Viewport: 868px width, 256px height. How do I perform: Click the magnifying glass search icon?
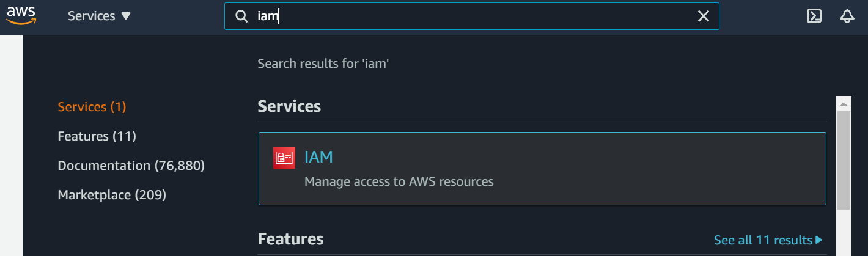click(241, 16)
